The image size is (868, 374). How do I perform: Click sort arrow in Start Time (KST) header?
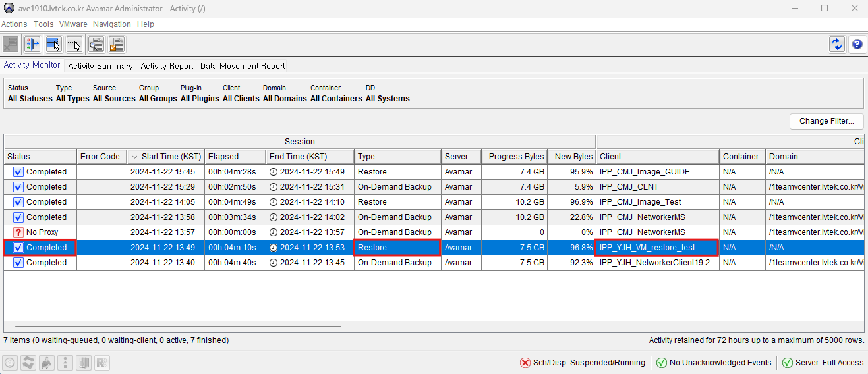(135, 157)
